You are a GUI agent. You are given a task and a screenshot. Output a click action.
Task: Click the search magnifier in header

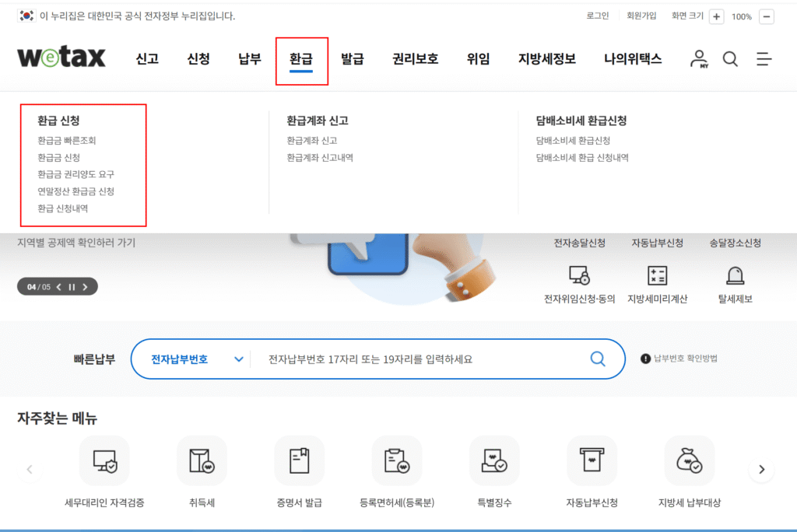(x=730, y=59)
